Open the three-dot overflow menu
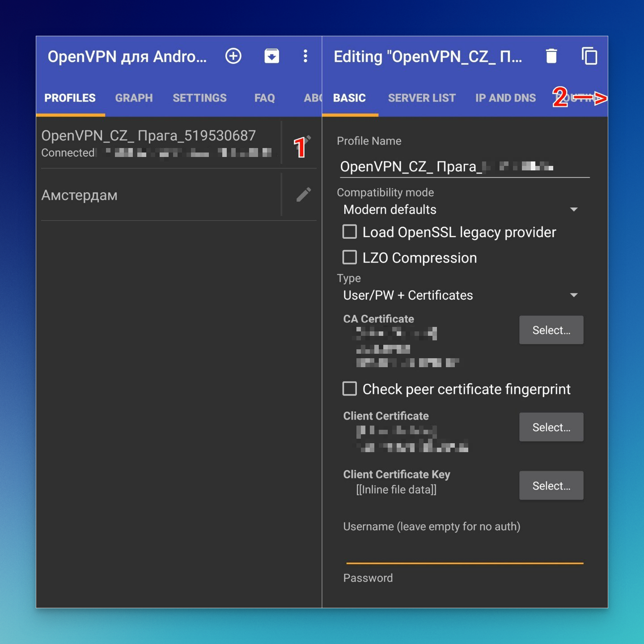Viewport: 644px width, 644px height. (305, 56)
